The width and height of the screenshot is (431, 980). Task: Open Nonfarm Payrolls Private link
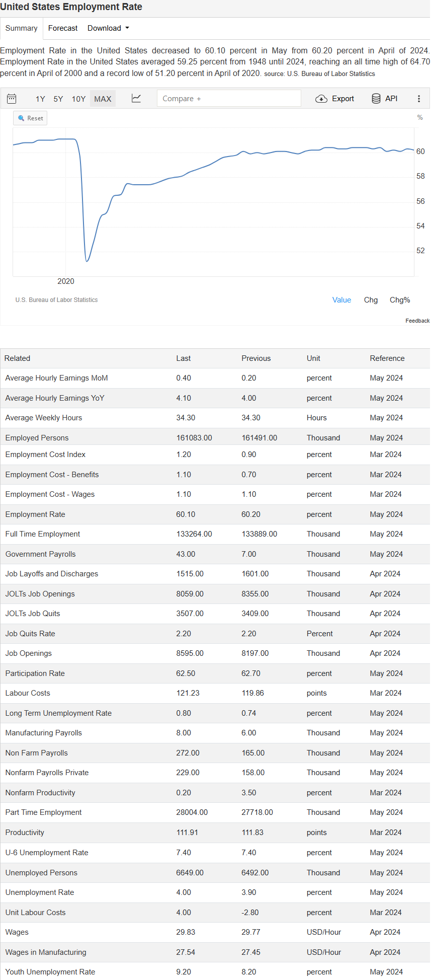47,773
